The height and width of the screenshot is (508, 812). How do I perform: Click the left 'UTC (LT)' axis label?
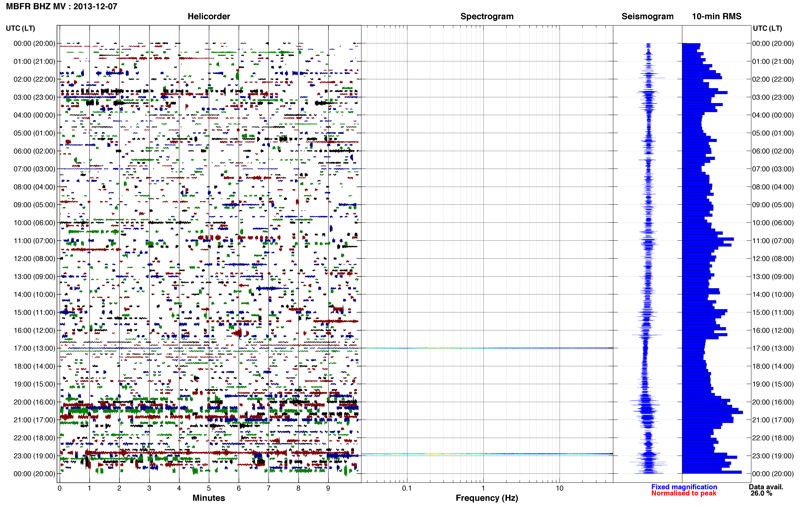point(21,28)
